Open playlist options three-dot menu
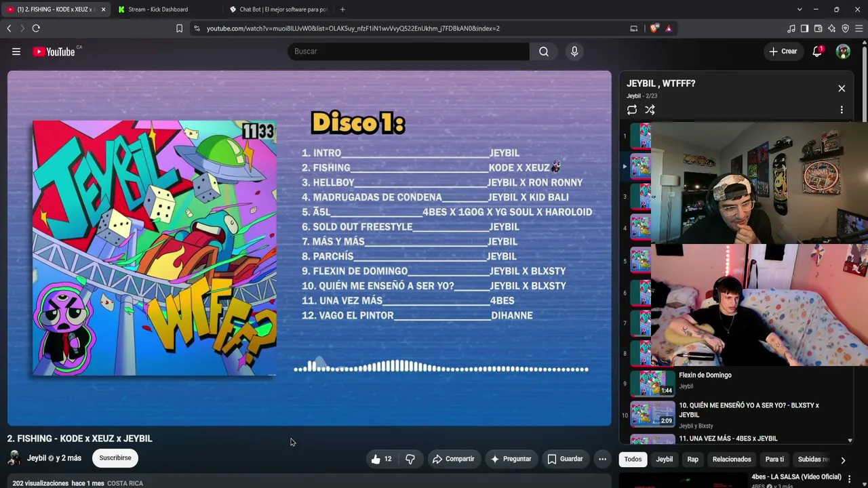The width and height of the screenshot is (868, 488). point(842,110)
